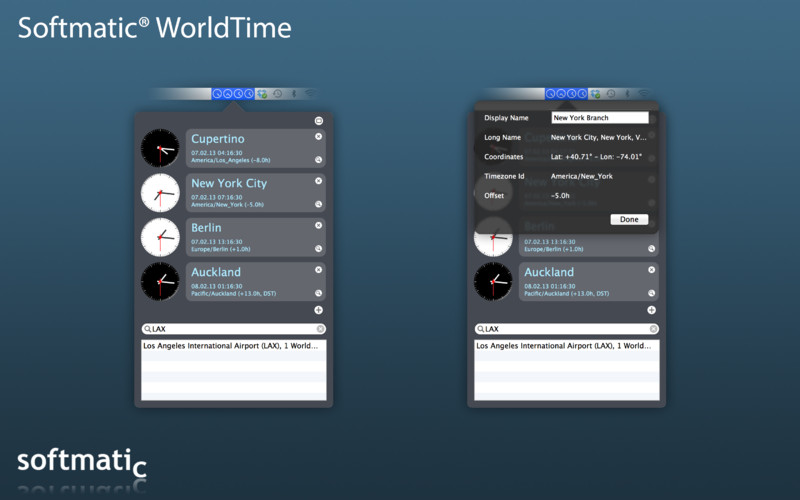Click the Dropbox icon in the left menu bar
800x500 pixels.
coord(262,94)
